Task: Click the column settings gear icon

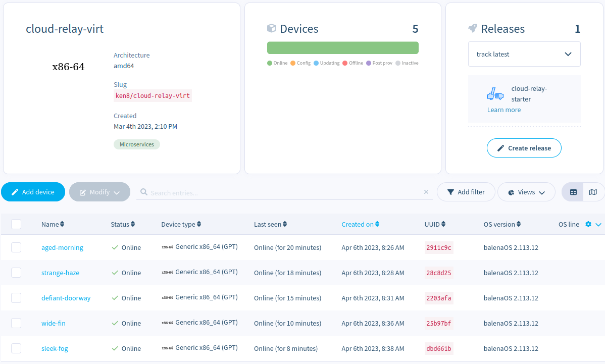Action: point(588,225)
